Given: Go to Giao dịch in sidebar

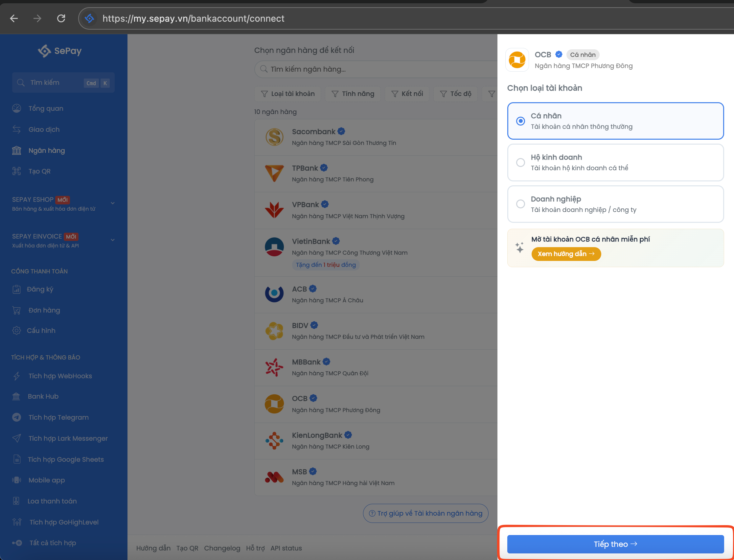Looking at the screenshot, I should 44,130.
